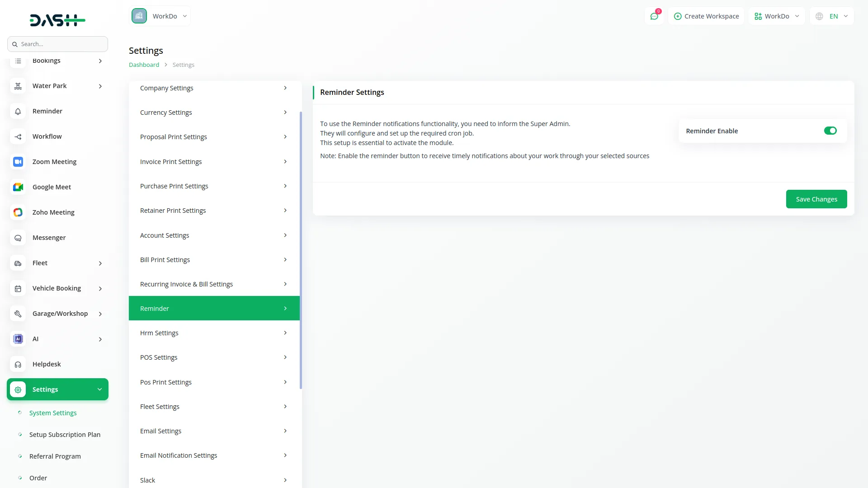This screenshot has width=868, height=488.
Task: Disable the Reminder Enable toggle
Action: coord(830,131)
